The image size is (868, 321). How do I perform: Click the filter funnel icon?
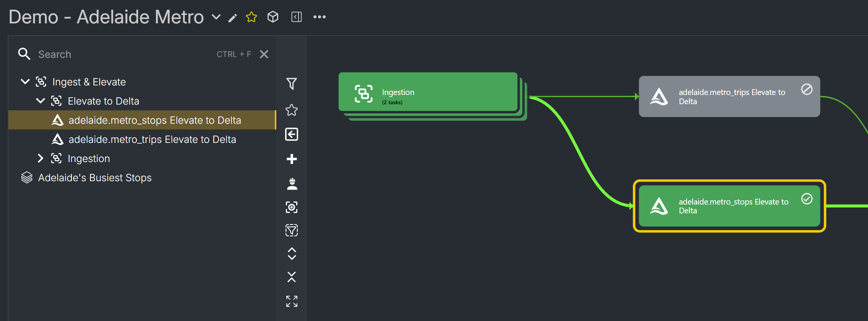click(292, 84)
